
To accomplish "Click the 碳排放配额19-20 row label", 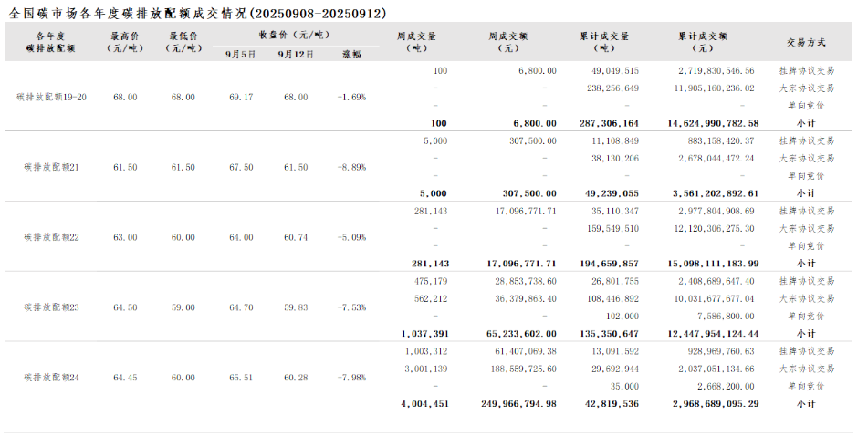I will [51, 97].
